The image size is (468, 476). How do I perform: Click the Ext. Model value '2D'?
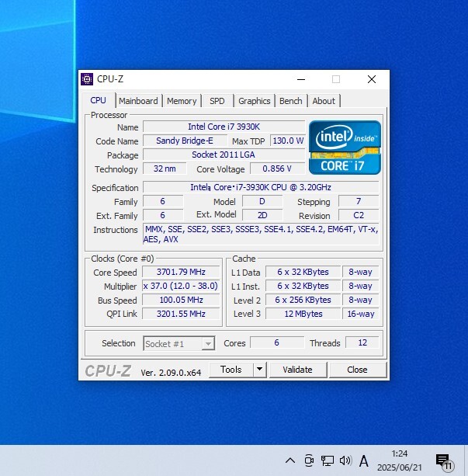[x=262, y=215]
